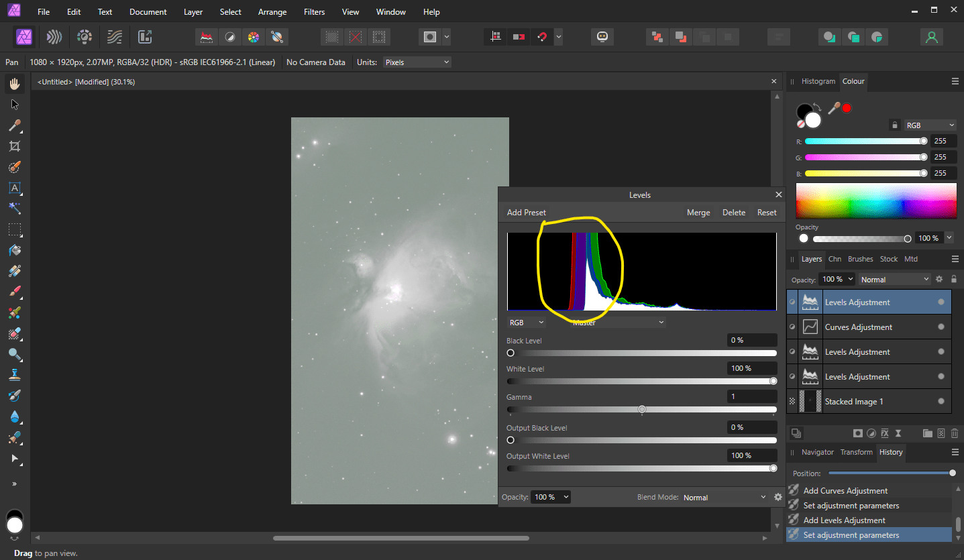Select the Flood Fill bucket tool
Screen dimensions: 964x560
(x=15, y=250)
